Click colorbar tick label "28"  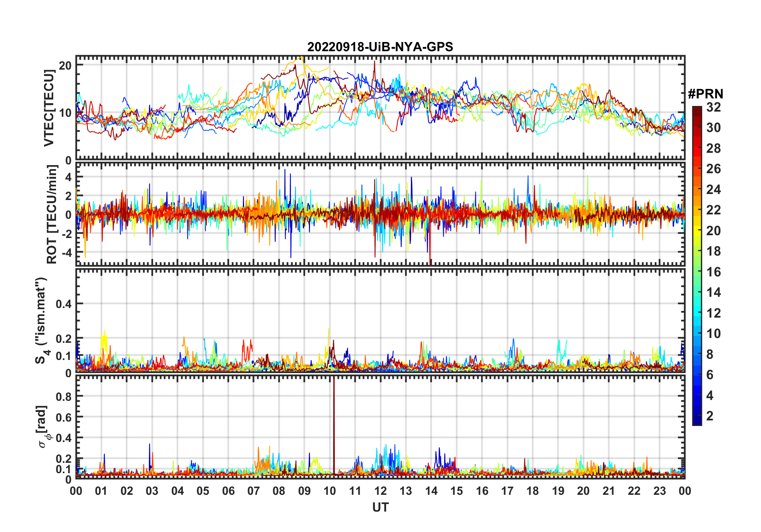pyautogui.click(x=713, y=148)
